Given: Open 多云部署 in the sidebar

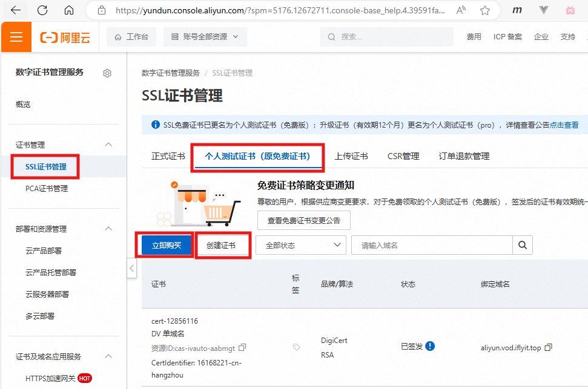Looking at the screenshot, I should point(40,316).
